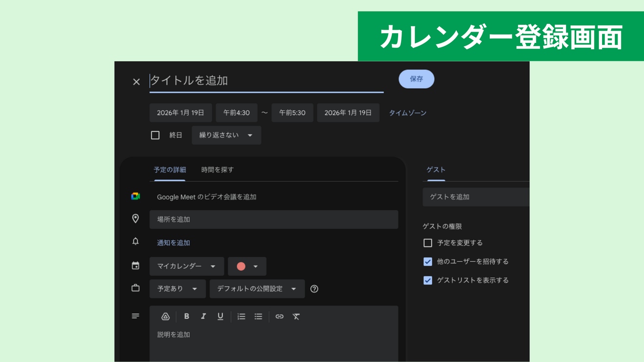Switch to the 時間を探す tab

coord(218,170)
